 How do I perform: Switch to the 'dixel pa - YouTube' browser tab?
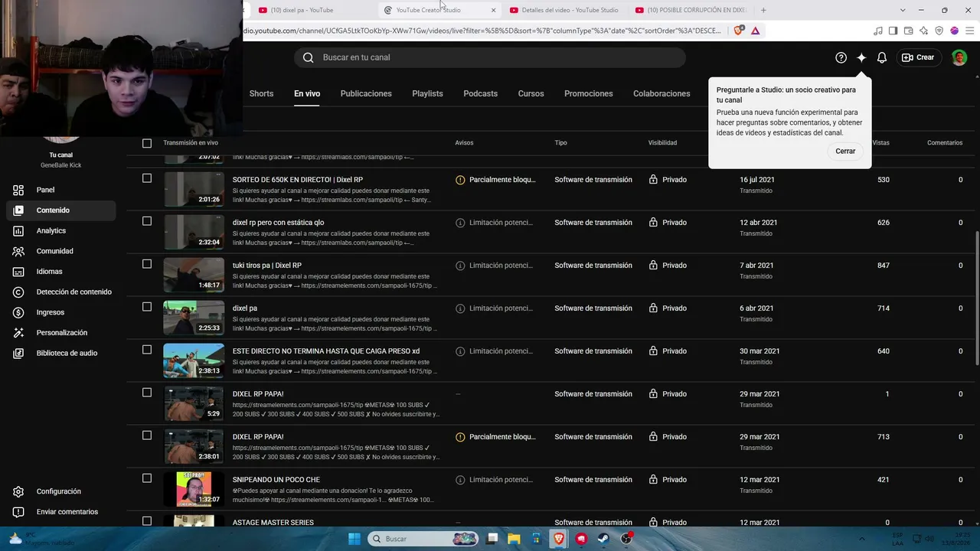point(310,10)
